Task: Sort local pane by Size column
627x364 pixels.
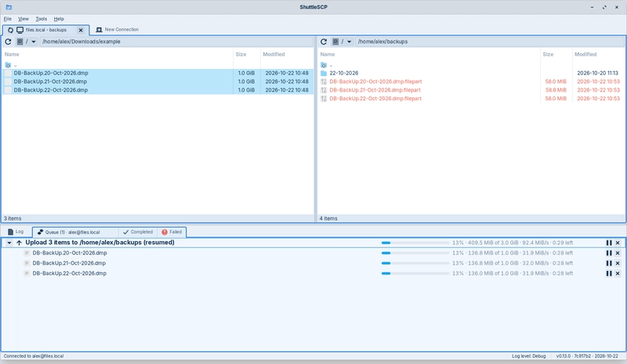Action: coord(247,54)
